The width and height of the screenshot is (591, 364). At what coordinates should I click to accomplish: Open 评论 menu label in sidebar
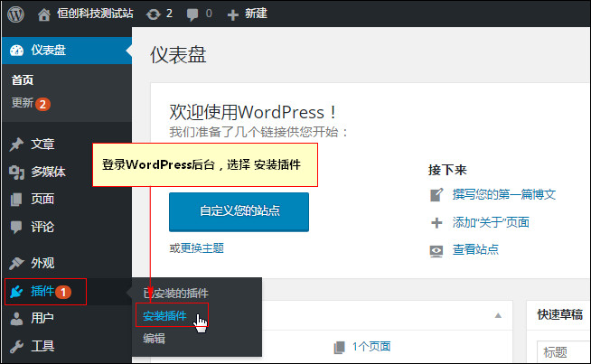tap(42, 227)
